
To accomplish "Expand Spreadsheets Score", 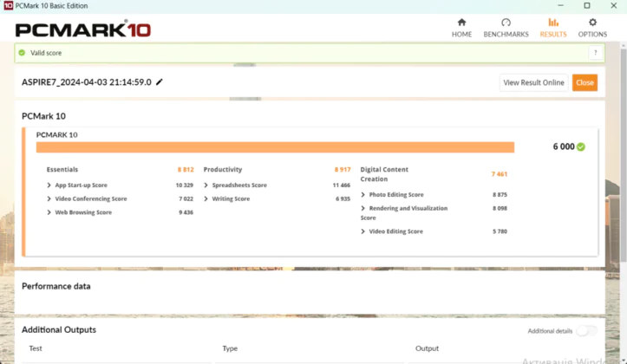I will [x=206, y=185].
